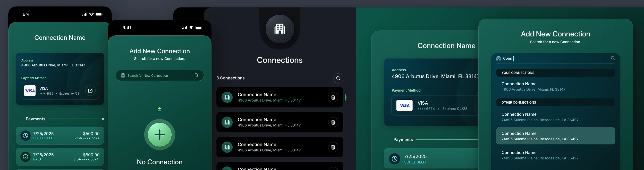Viewport: 644px width, 170px height.
Task: Tap the phone's 4906 Arbutus Drive address under 'Address'
Action: [x=53, y=65]
